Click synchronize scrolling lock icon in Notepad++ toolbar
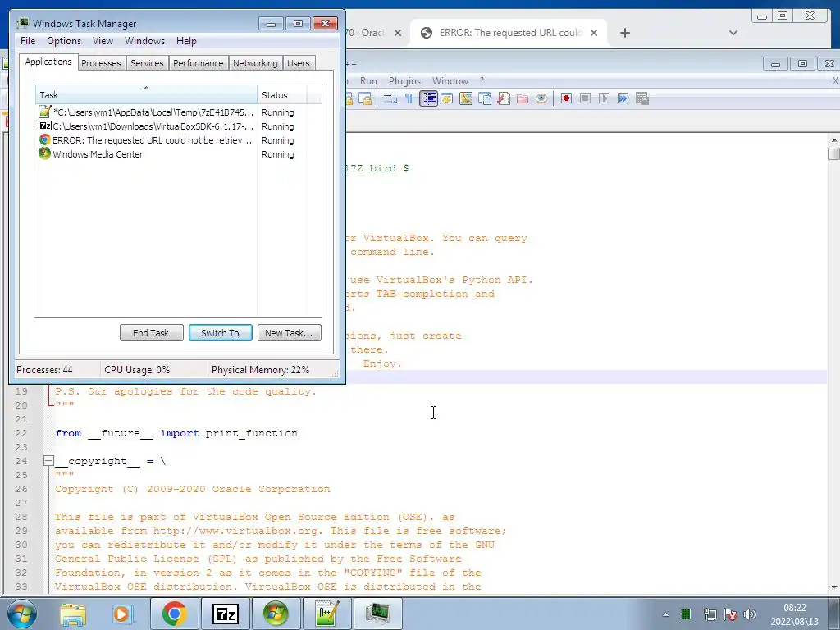 365,98
